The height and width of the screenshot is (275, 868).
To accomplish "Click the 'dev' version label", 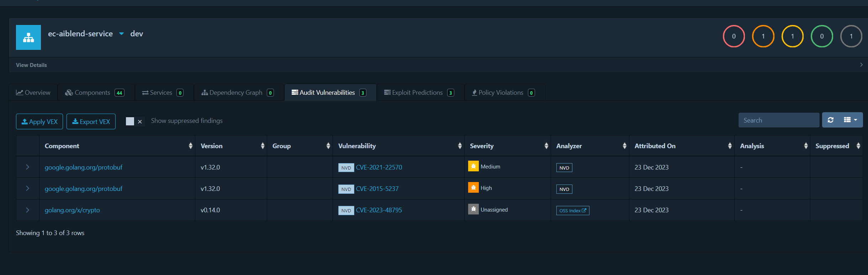I will click(137, 34).
